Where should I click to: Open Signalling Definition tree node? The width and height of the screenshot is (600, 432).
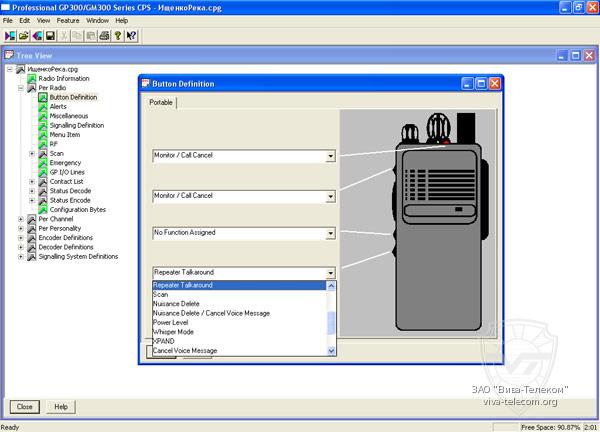(76, 125)
